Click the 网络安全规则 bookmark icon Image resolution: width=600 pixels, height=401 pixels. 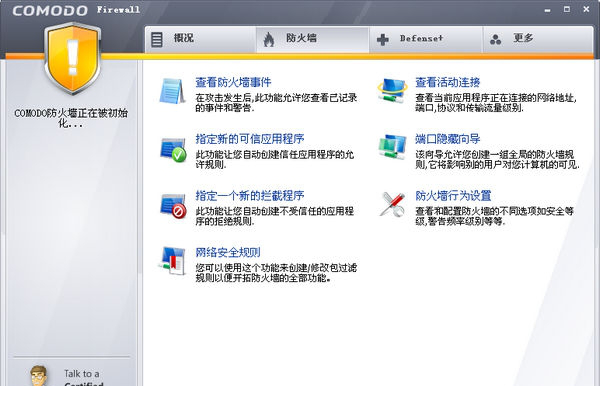173,261
